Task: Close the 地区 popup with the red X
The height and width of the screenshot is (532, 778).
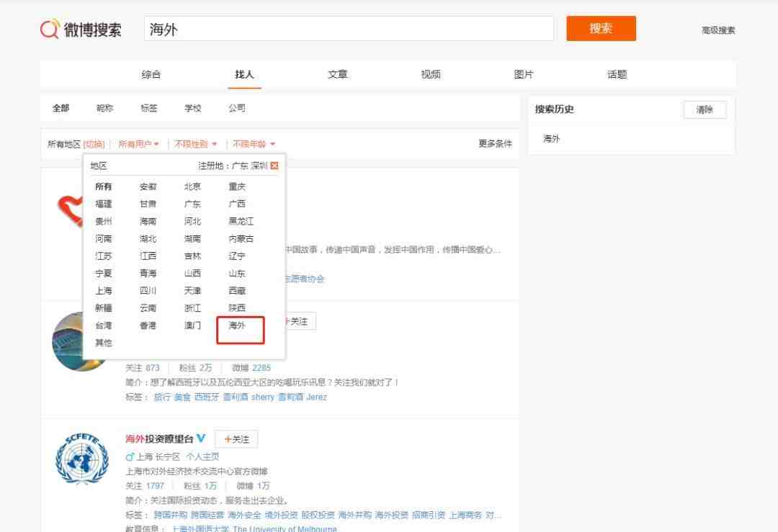Action: tap(274, 166)
